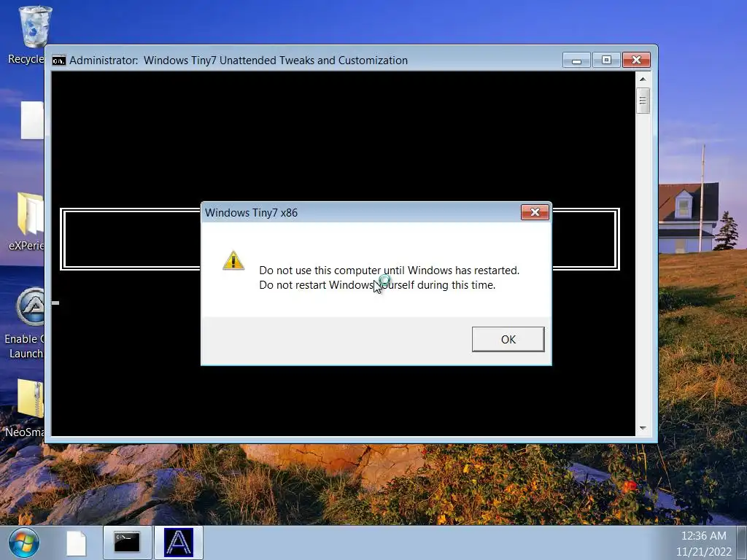Open the blank document taskbar icon
Screen dimensions: 747x560
click(76, 542)
